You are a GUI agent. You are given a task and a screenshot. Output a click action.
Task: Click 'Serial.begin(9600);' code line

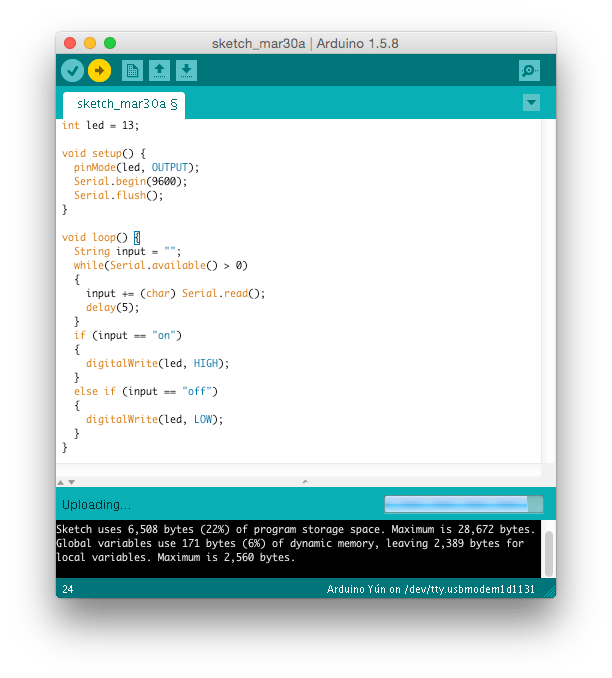tap(130, 181)
